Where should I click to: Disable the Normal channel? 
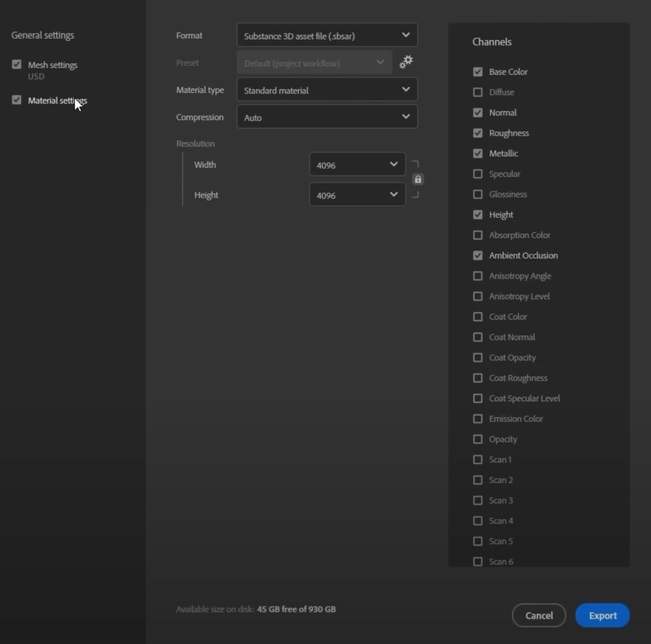click(478, 113)
